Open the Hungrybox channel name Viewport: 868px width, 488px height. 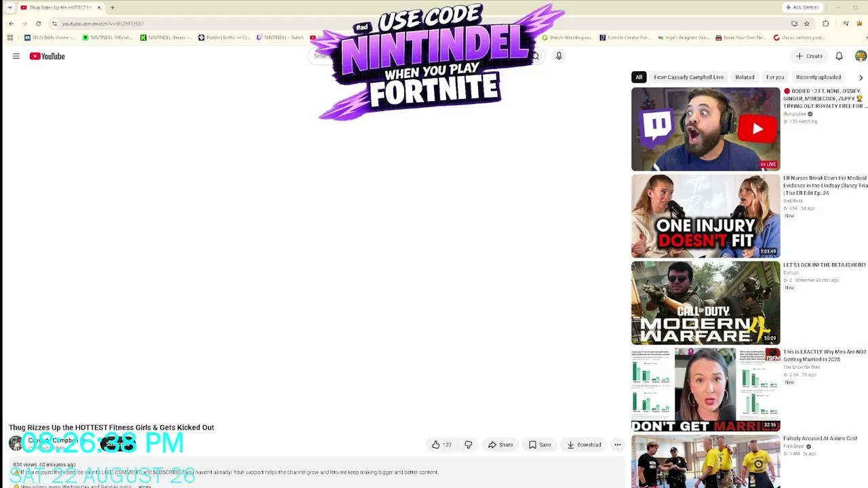tap(795, 114)
